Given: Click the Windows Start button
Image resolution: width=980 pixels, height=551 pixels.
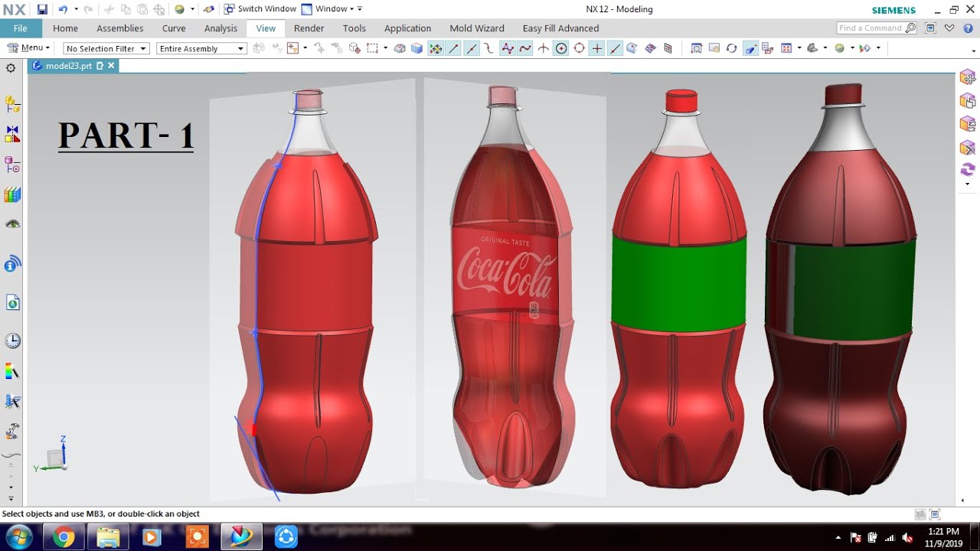Looking at the screenshot, I should tap(18, 536).
